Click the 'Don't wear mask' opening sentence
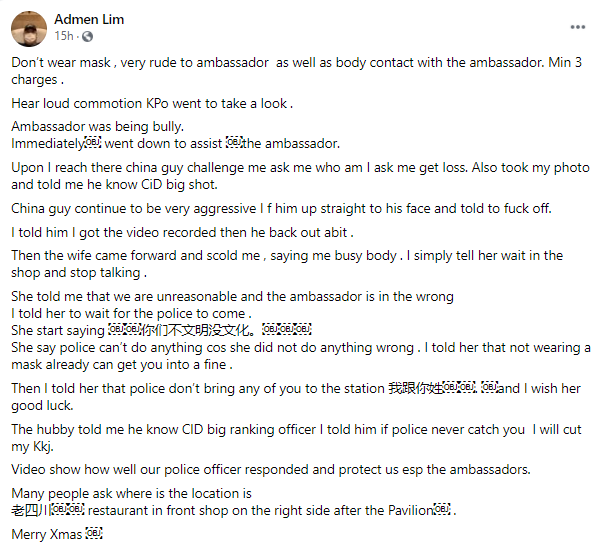This screenshot has height=544, width=602. coord(296,71)
